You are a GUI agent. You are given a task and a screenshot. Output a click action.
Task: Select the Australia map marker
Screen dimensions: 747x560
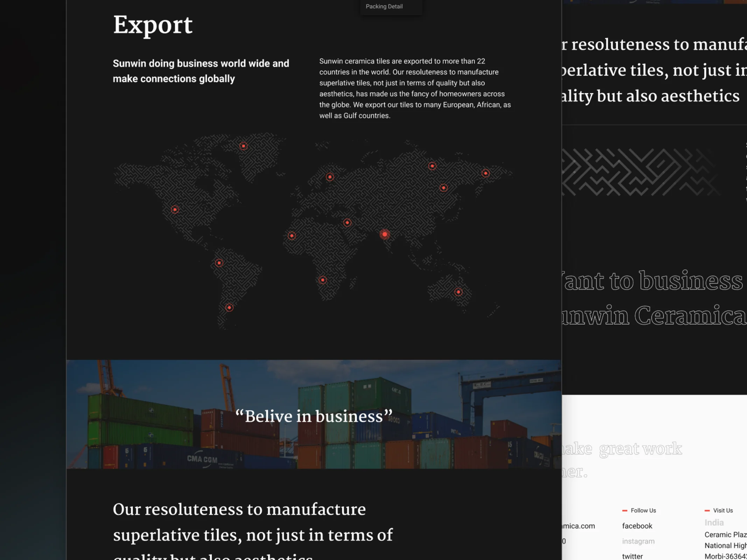pyautogui.click(x=458, y=292)
